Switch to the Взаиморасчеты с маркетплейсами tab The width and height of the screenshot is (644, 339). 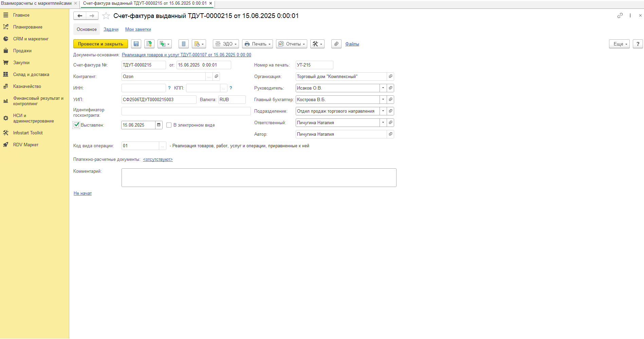click(x=36, y=3)
